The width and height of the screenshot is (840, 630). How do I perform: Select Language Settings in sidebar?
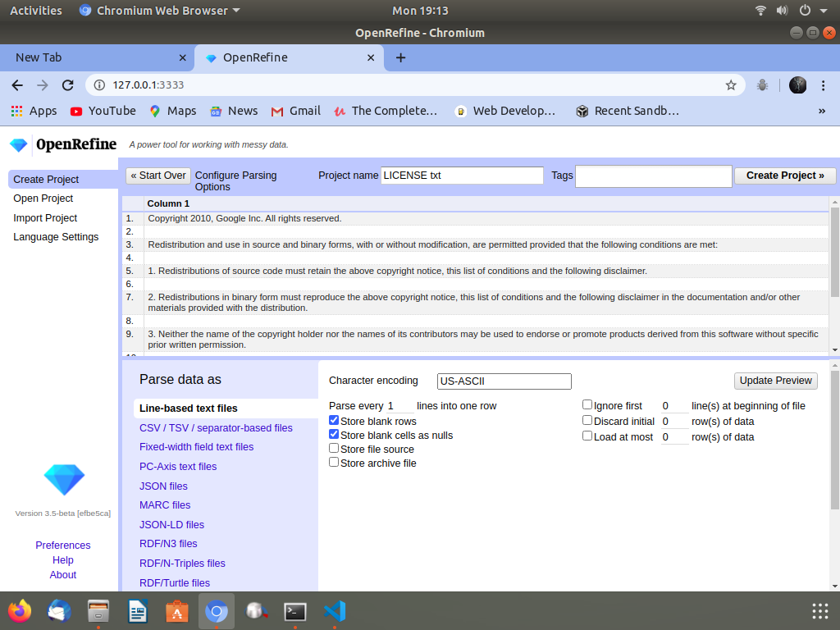pos(57,237)
